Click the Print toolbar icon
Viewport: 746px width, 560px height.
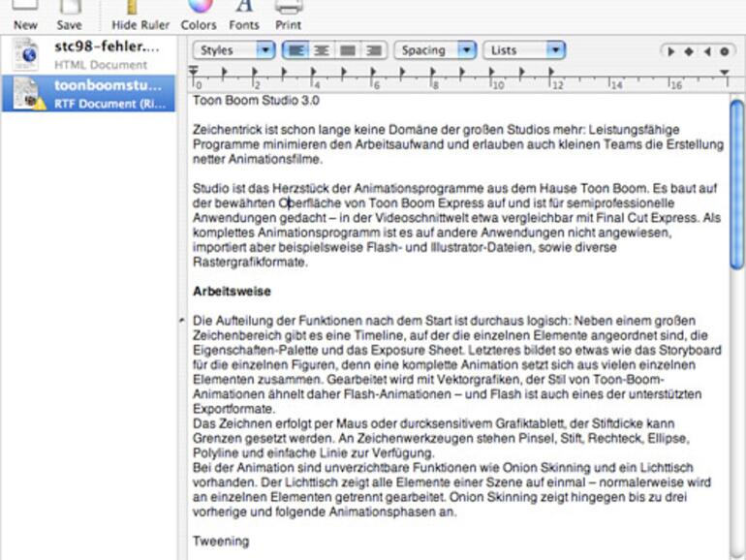click(289, 6)
